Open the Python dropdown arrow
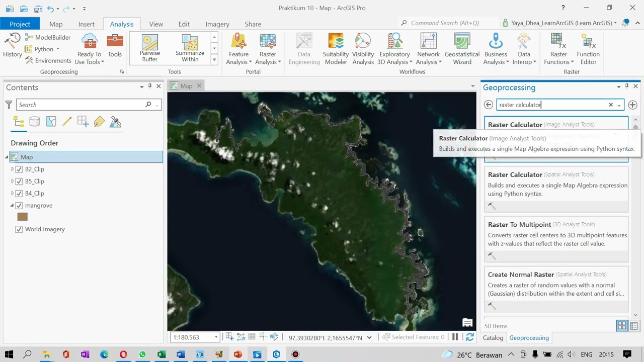This screenshot has height=362, width=644. pos(58,49)
